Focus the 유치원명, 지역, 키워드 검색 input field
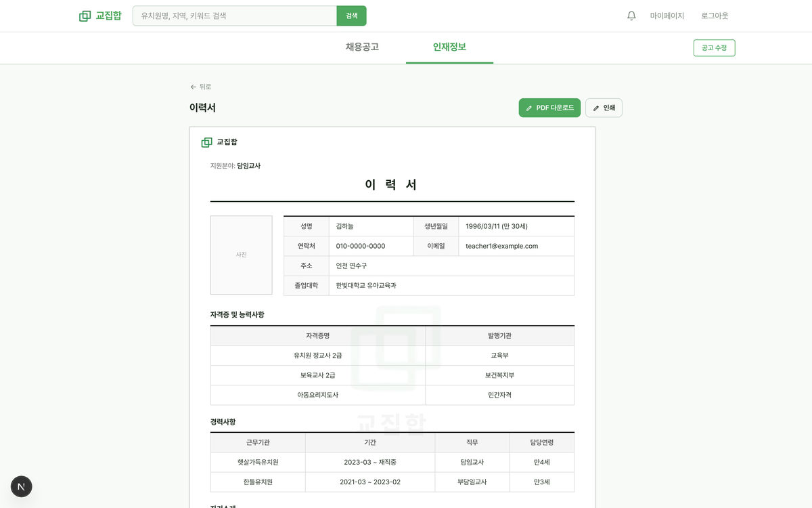Image resolution: width=812 pixels, height=508 pixels. point(235,16)
